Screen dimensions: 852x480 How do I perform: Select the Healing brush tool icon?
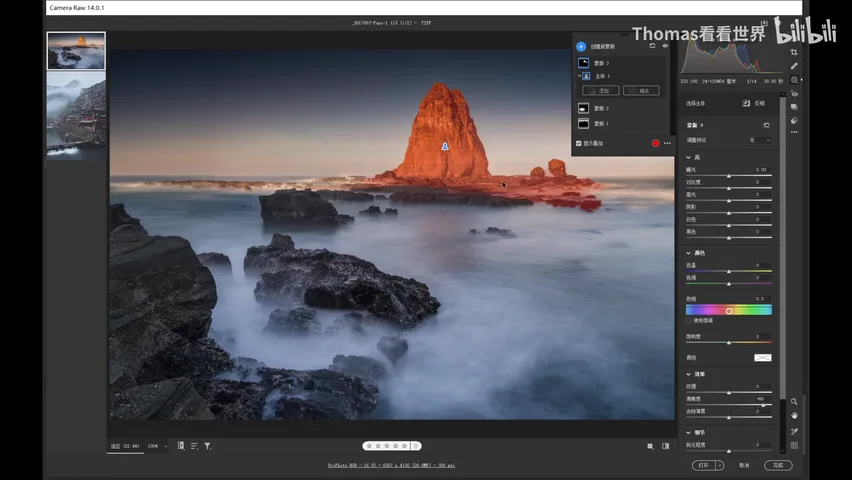794,66
